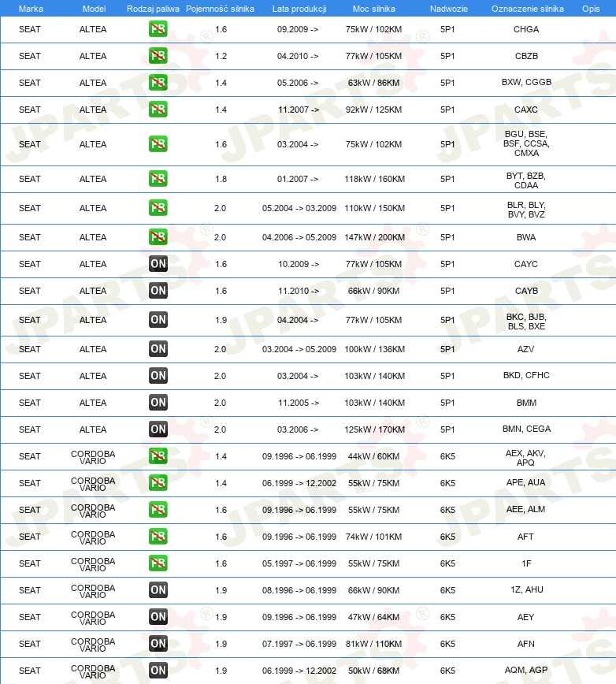Click petrol icon in the AEX, AKV row

[x=158, y=455]
